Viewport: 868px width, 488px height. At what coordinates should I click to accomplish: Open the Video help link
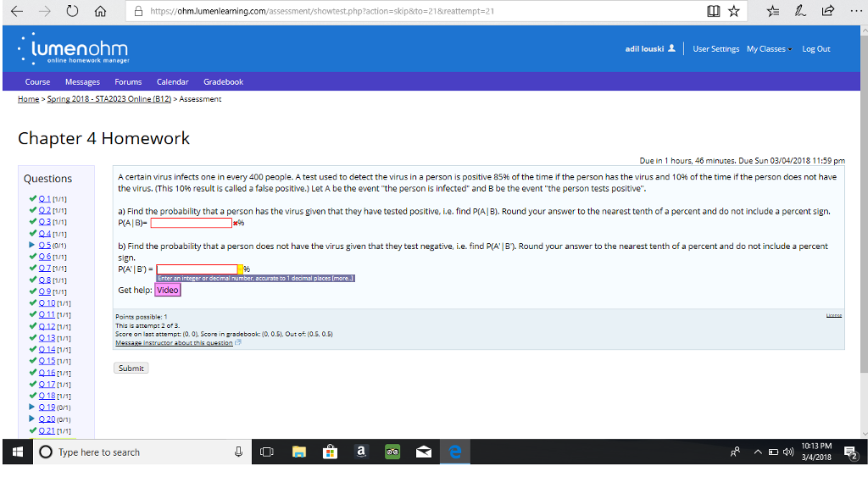click(166, 290)
